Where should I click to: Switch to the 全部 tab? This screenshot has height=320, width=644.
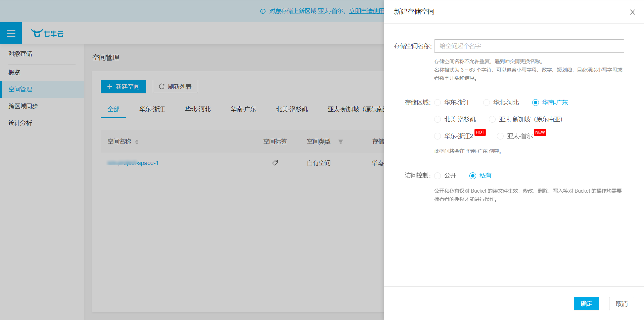(113, 109)
